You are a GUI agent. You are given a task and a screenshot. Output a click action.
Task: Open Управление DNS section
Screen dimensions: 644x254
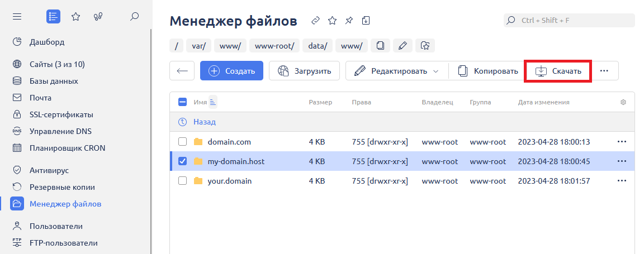point(60,131)
